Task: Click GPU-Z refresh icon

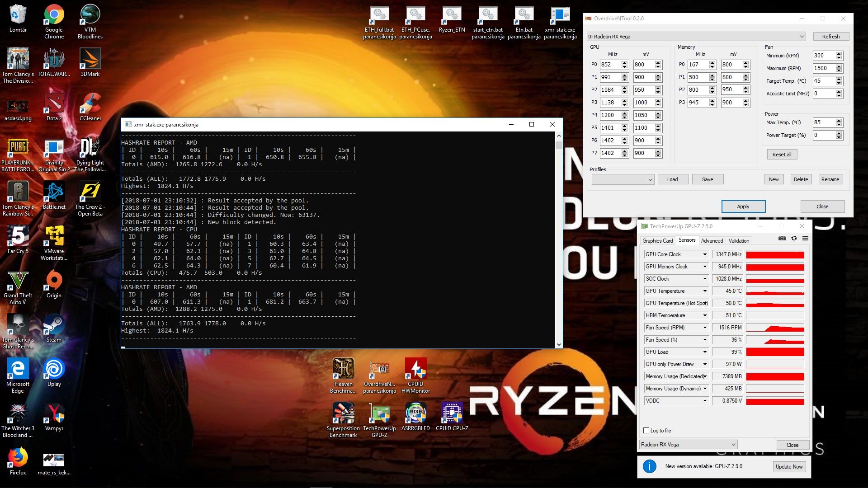Action: tap(794, 239)
